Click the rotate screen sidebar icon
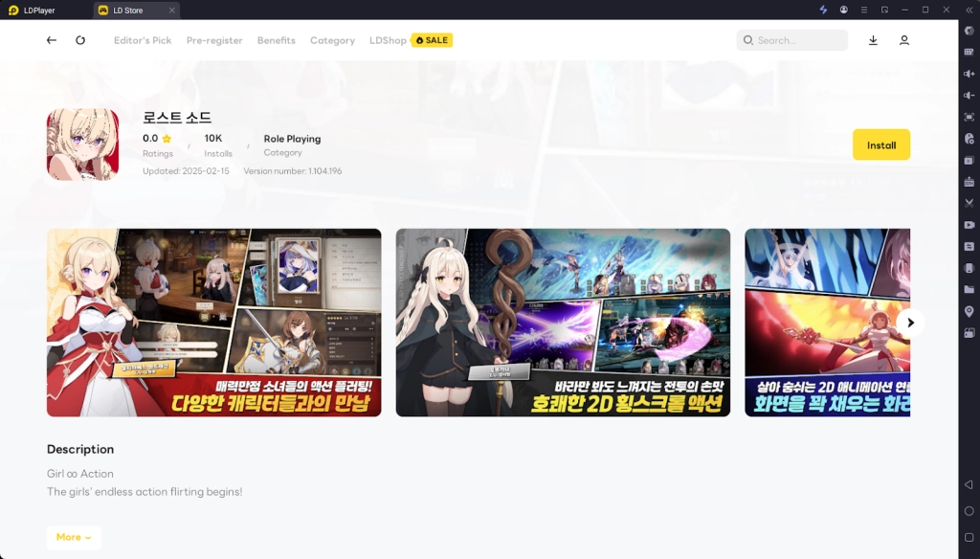This screenshot has height=559, width=980. (969, 333)
